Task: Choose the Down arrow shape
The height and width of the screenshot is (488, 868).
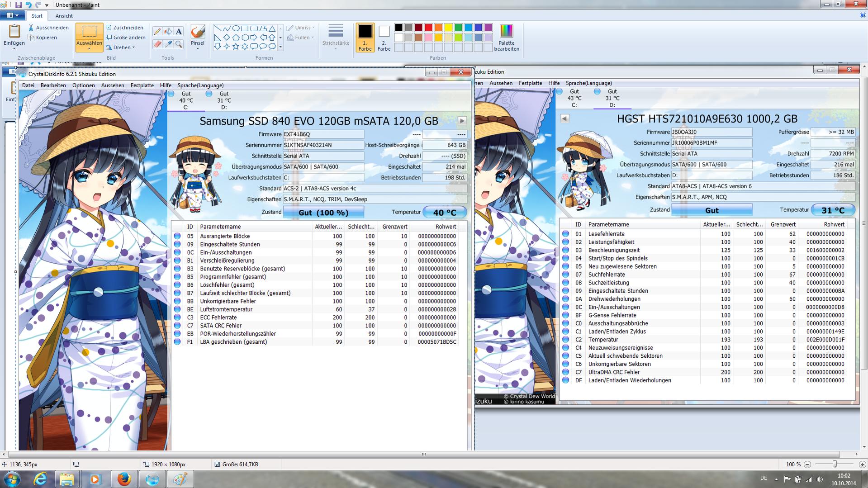Action: click(x=218, y=46)
